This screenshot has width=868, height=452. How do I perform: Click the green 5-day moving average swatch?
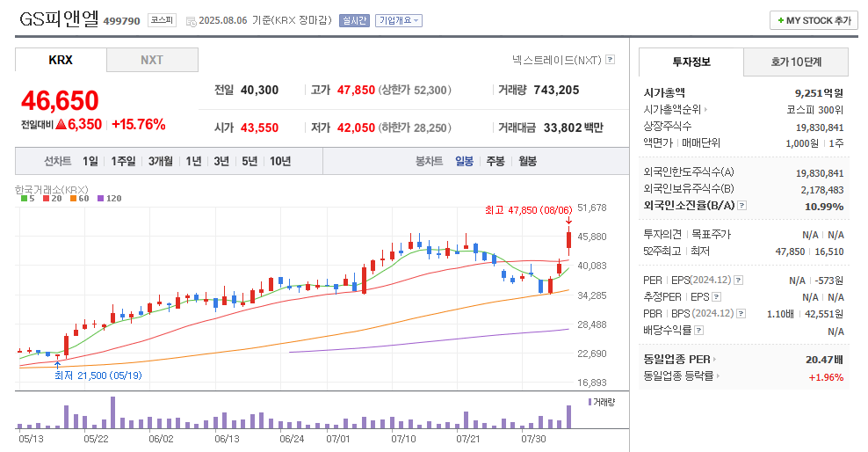[24, 199]
